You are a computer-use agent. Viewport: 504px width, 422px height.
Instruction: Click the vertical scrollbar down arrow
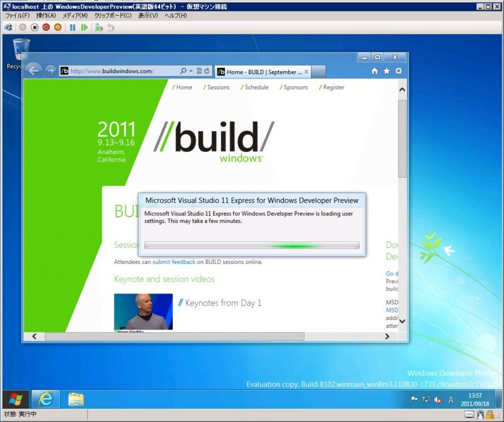pos(402,321)
